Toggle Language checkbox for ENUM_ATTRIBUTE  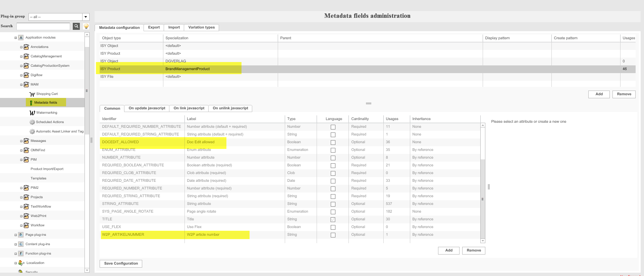coord(333,150)
